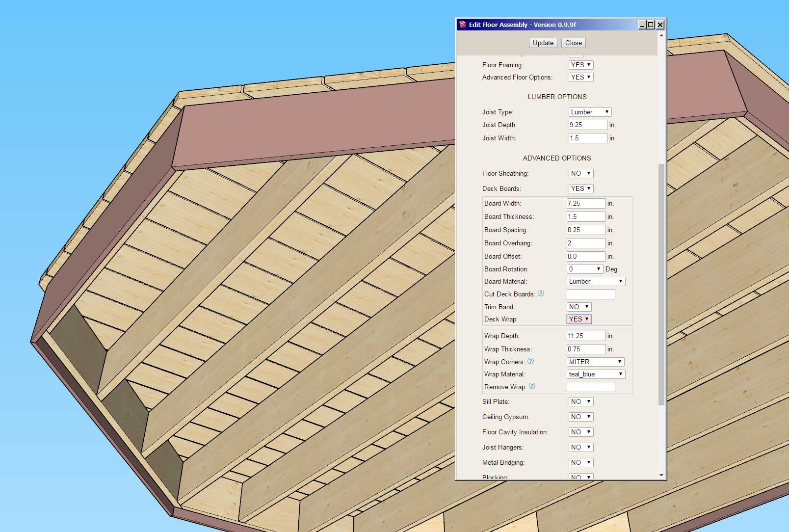The width and height of the screenshot is (789, 532).
Task: Click the Cut Deck Boards input field
Action: 591,294
